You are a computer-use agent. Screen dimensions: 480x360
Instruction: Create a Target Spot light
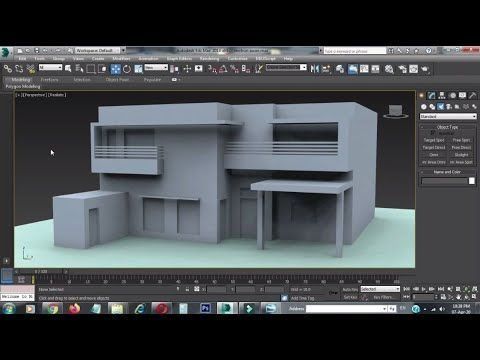[x=434, y=140]
